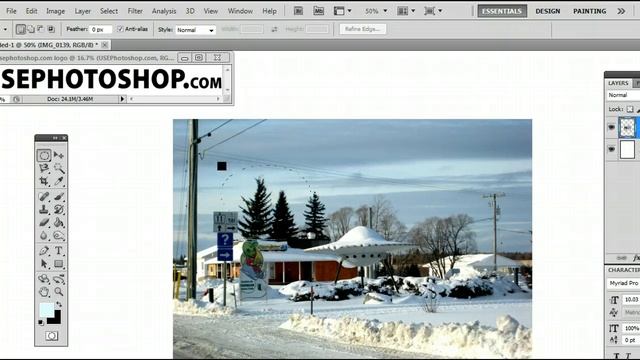
Task: Open the Analysis menu
Action: click(164, 11)
